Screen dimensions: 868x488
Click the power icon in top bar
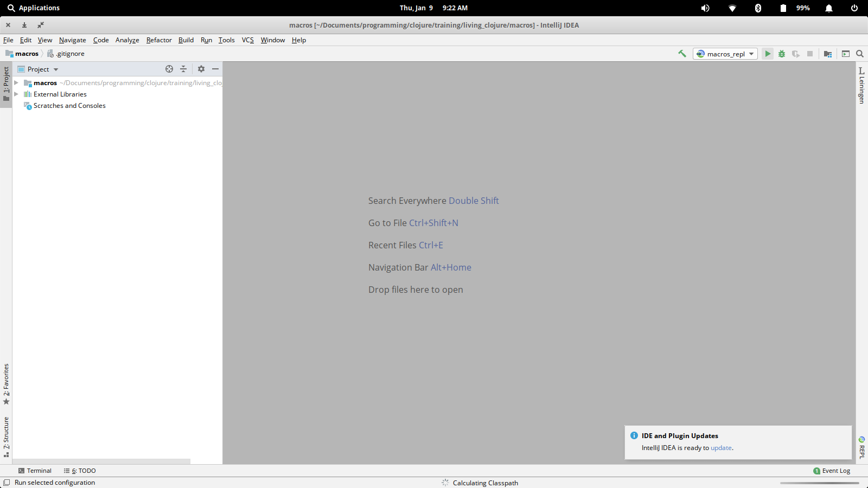854,8
